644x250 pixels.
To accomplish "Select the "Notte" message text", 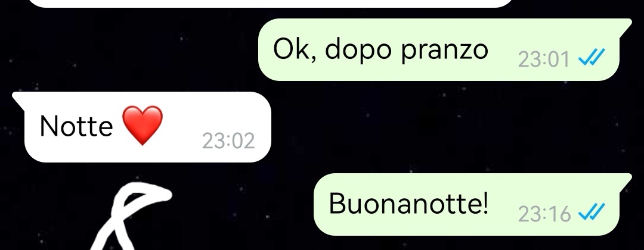I will (76, 126).
